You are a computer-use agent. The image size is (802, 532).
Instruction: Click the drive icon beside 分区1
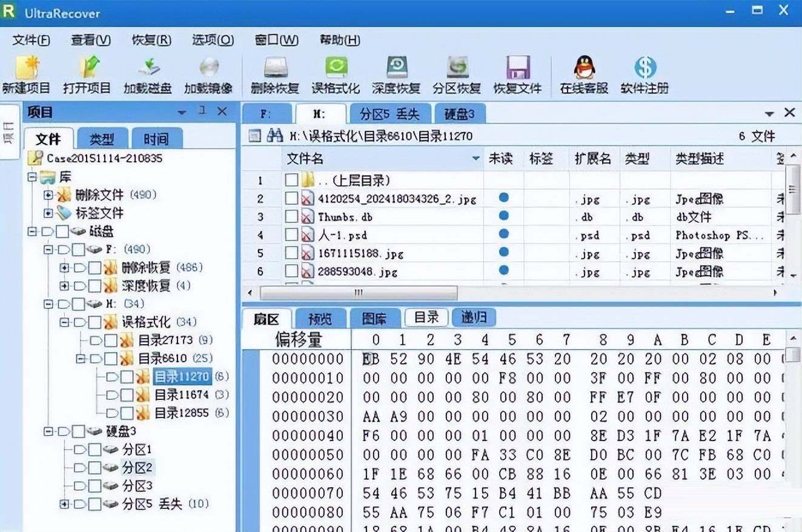111,450
